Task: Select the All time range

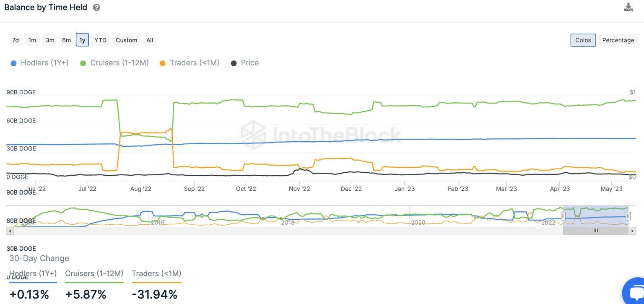Action: (x=150, y=40)
